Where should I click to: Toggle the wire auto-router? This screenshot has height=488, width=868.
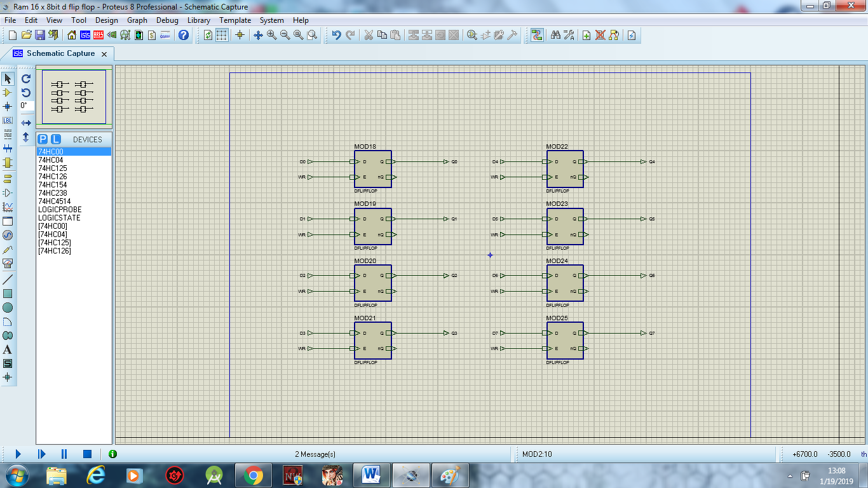(537, 35)
